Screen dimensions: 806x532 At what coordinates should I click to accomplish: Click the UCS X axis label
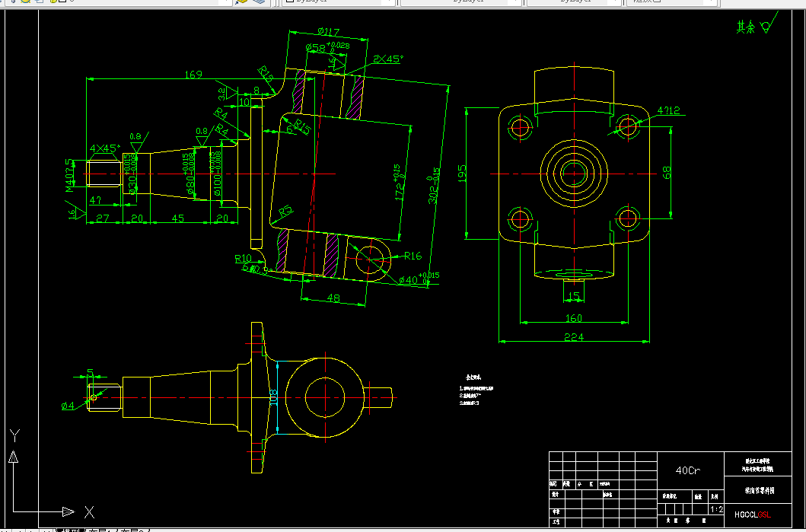[x=90, y=512]
